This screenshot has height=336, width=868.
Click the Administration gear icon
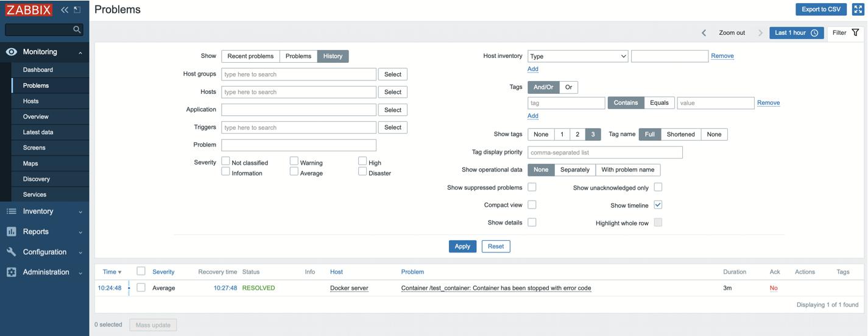click(x=11, y=273)
